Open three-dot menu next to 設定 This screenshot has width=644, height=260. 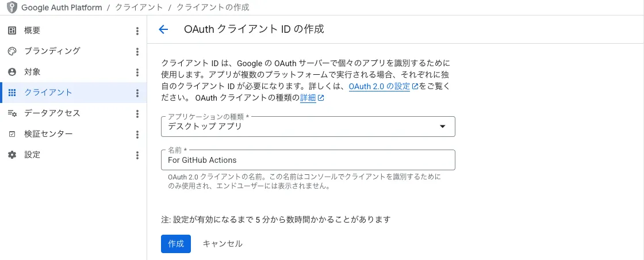(x=137, y=155)
